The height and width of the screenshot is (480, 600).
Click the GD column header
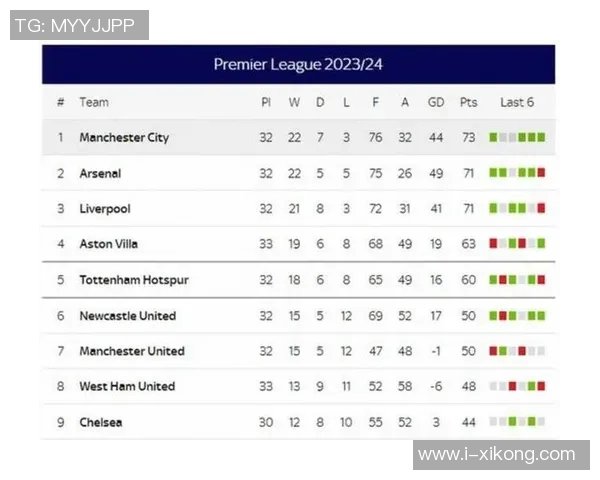tap(436, 102)
